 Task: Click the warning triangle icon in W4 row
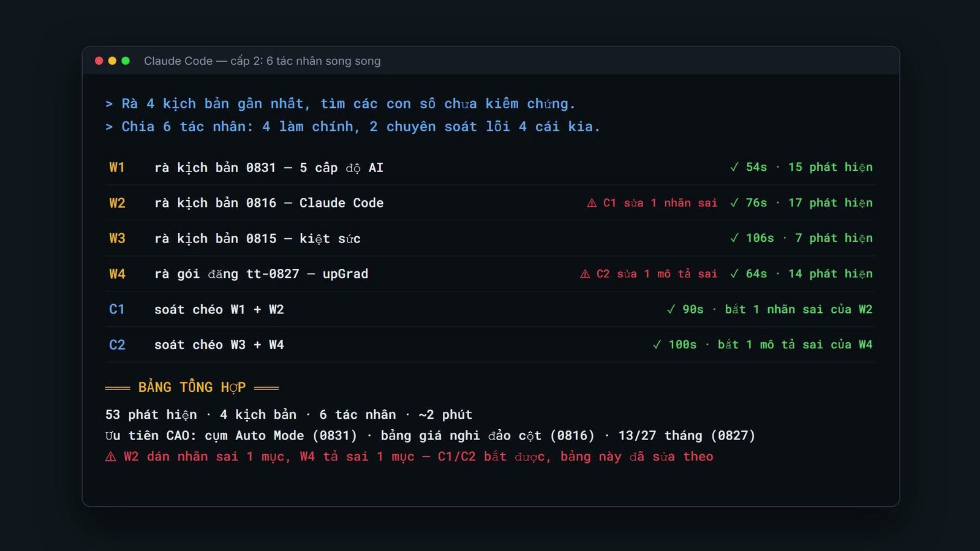[585, 274]
